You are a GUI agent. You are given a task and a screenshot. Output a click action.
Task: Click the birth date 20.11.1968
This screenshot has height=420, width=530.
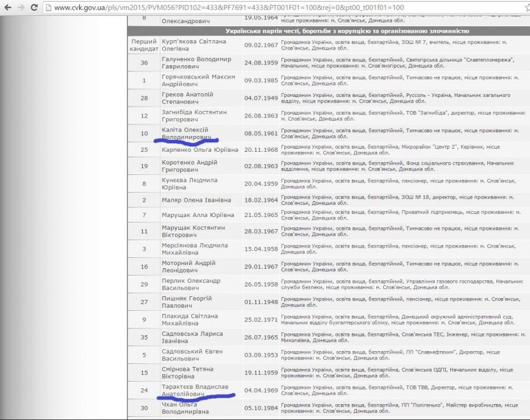261,150
